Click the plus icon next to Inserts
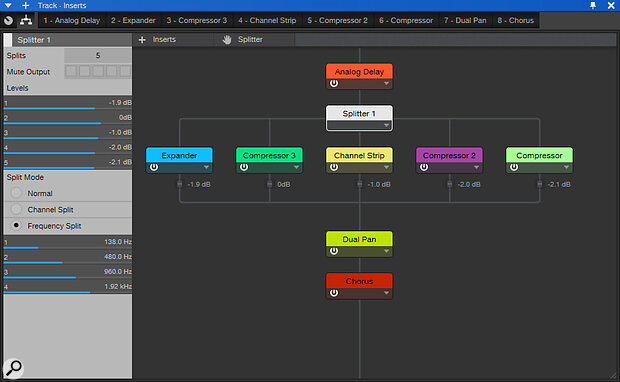This screenshot has width=620, height=382. (x=142, y=40)
